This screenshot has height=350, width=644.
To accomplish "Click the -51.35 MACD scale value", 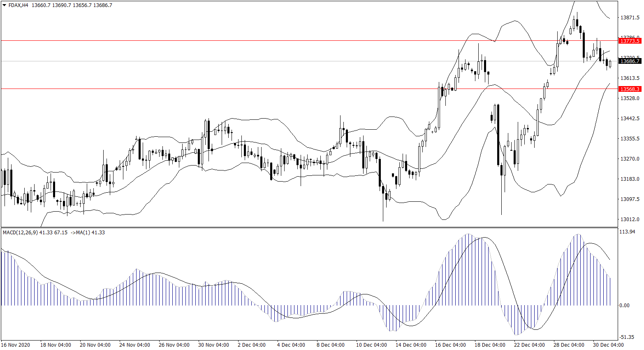I will [627, 337].
